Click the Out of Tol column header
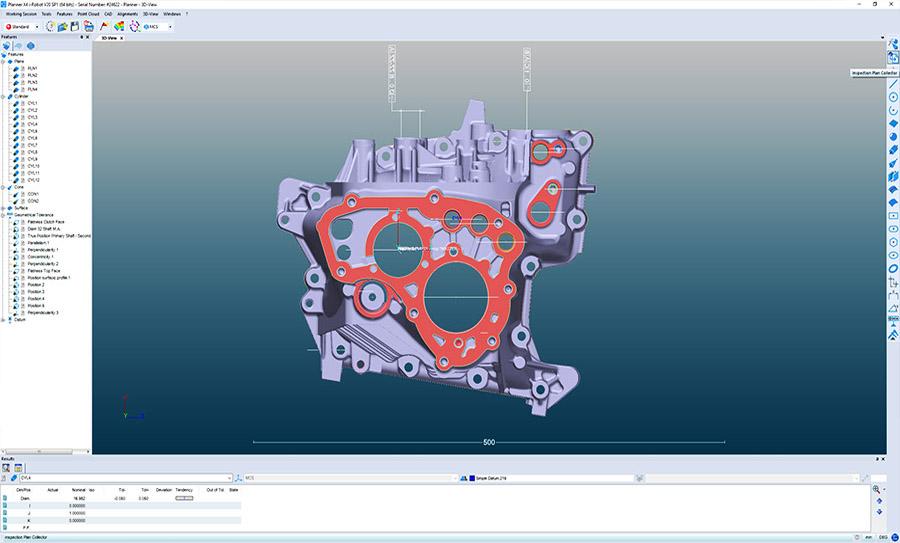 [215, 490]
